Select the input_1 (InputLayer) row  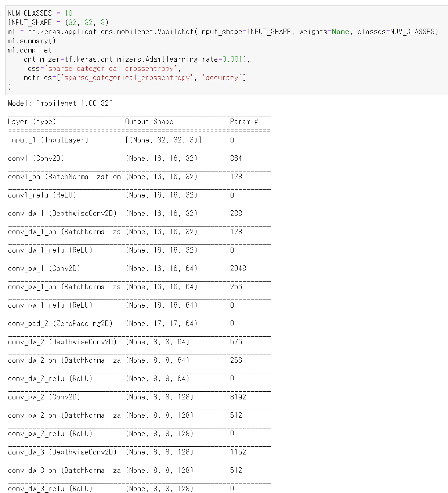click(139, 140)
